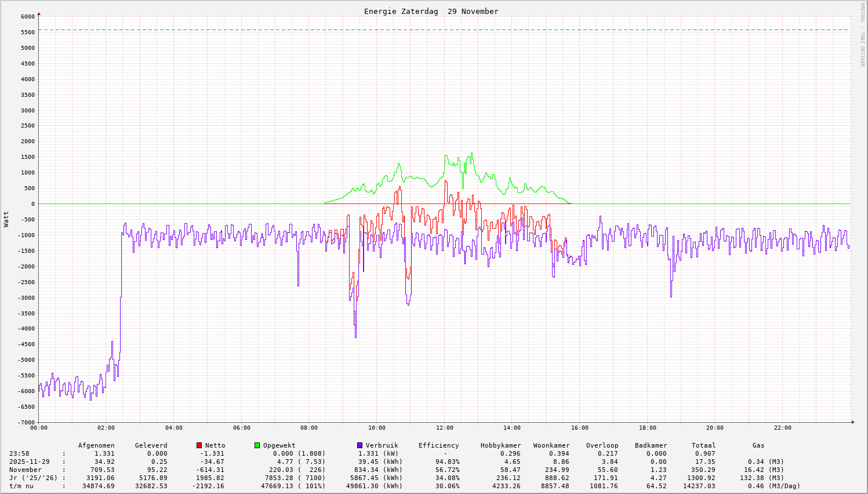This screenshot has height=494, width=868.
Task: Click the 6000 label on the Y axis
Action: (x=27, y=17)
